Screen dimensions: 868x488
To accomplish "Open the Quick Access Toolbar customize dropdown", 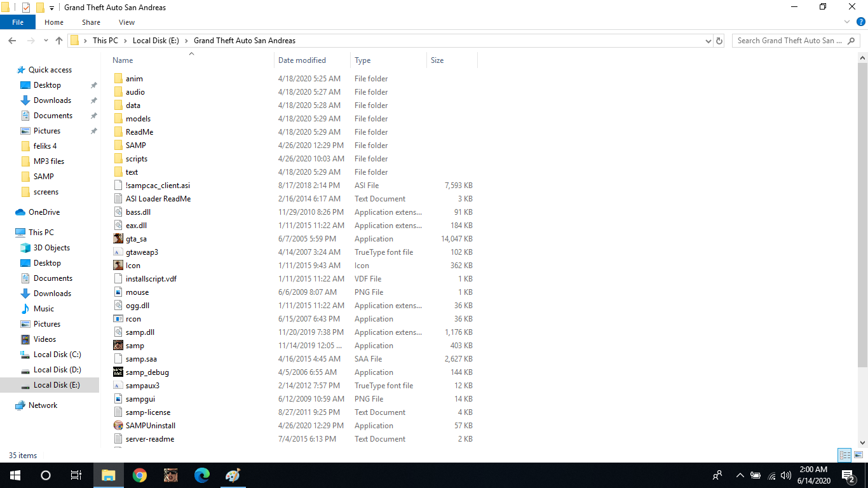I will 51,8.
